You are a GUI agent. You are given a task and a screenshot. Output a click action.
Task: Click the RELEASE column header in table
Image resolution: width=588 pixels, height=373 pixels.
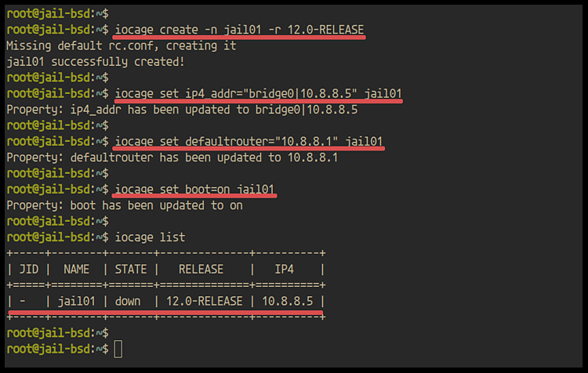[205, 269]
